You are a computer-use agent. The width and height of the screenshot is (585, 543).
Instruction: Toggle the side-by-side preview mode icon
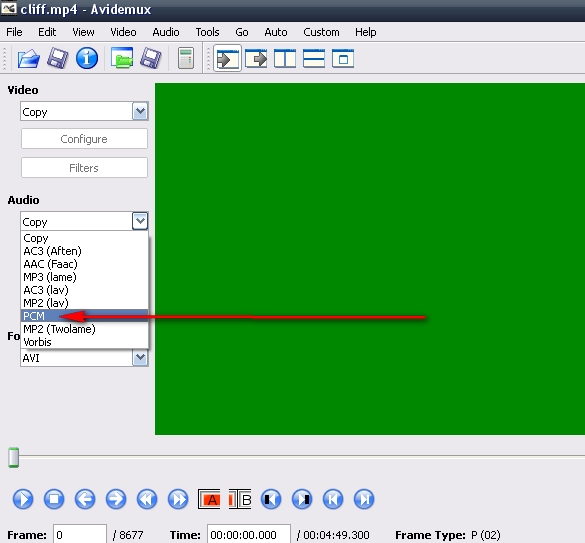[x=285, y=59]
